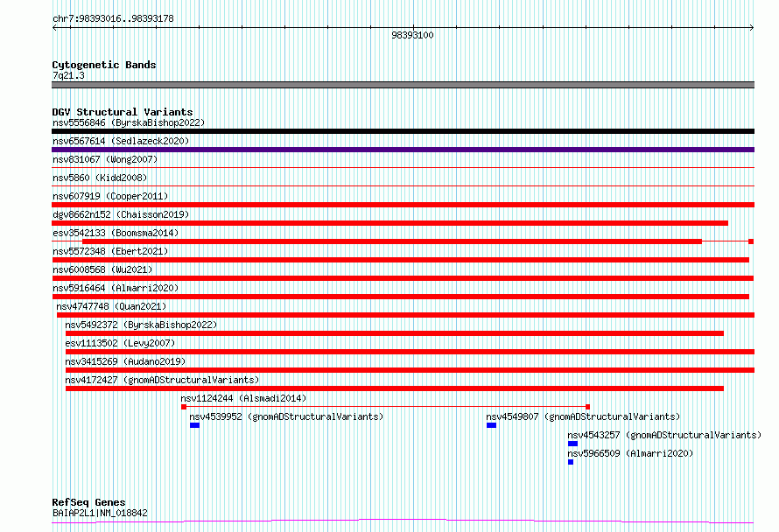Open variant nsv3415269 (Audano2019)

click(125, 361)
